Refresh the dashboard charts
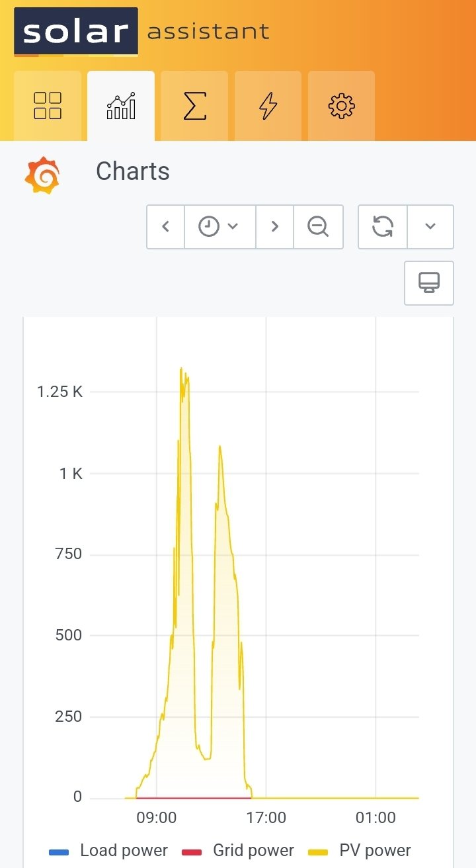Viewport: 476px width, 868px height. (x=383, y=226)
